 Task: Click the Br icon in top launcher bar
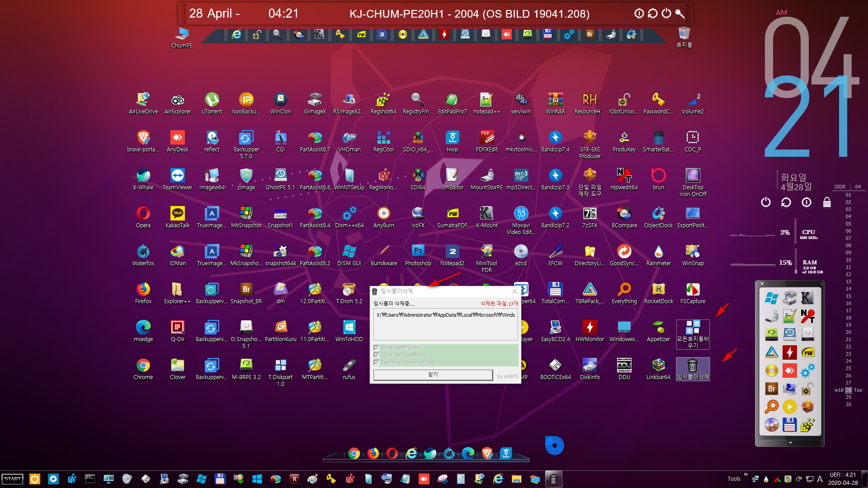(590, 34)
